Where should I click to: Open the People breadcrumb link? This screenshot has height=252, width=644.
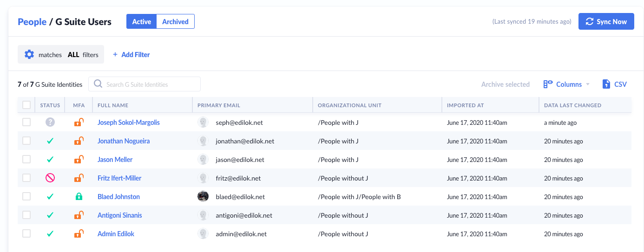(x=32, y=22)
